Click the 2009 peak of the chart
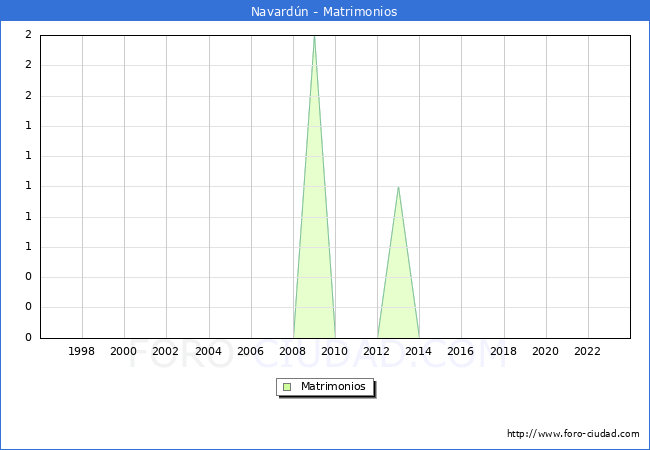Viewport: 650px width, 450px height. pos(314,36)
